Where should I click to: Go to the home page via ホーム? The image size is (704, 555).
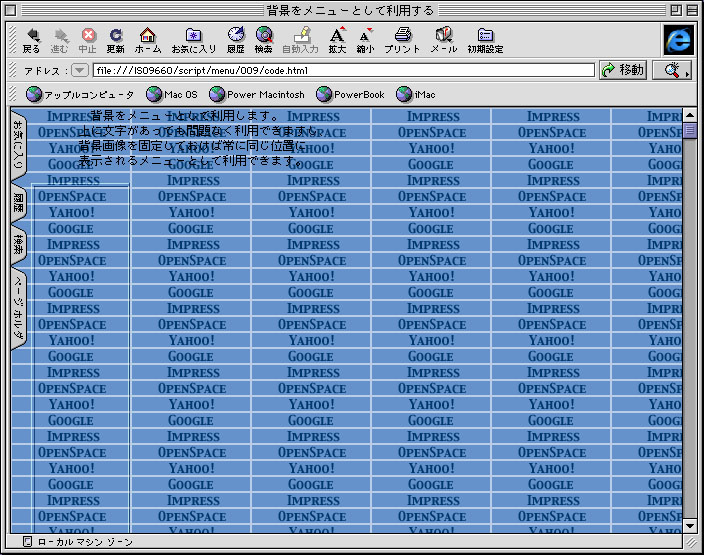148,40
